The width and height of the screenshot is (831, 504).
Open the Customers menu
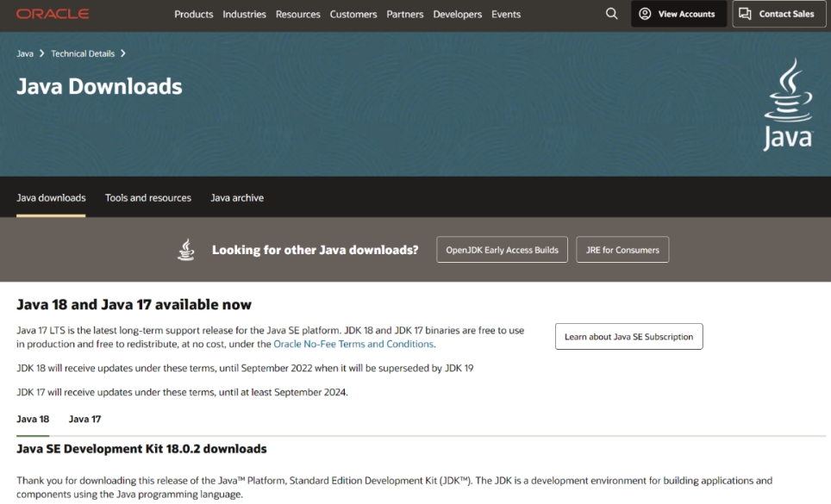pyautogui.click(x=353, y=14)
